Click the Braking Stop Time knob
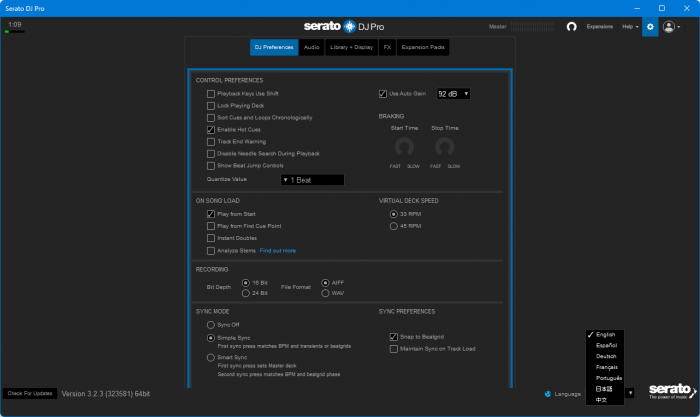Viewport: 700px width, 417px height. (x=444, y=147)
